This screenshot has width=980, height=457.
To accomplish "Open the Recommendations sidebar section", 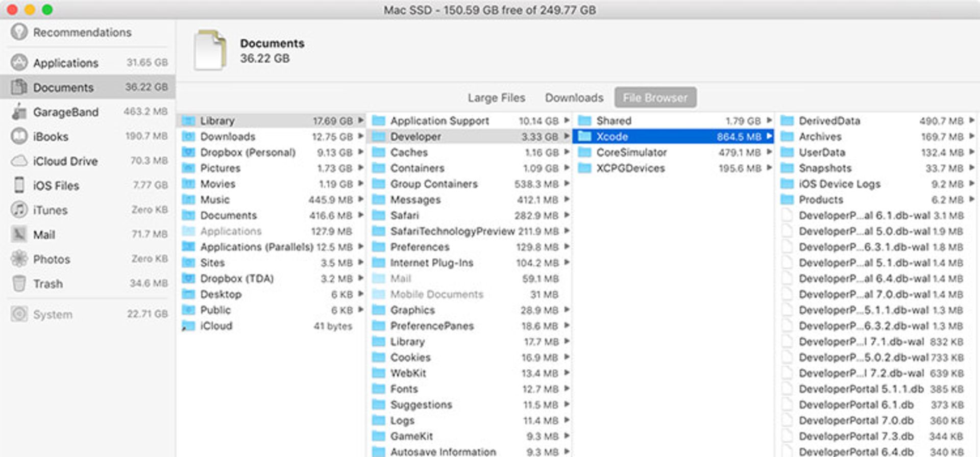I will [x=88, y=32].
